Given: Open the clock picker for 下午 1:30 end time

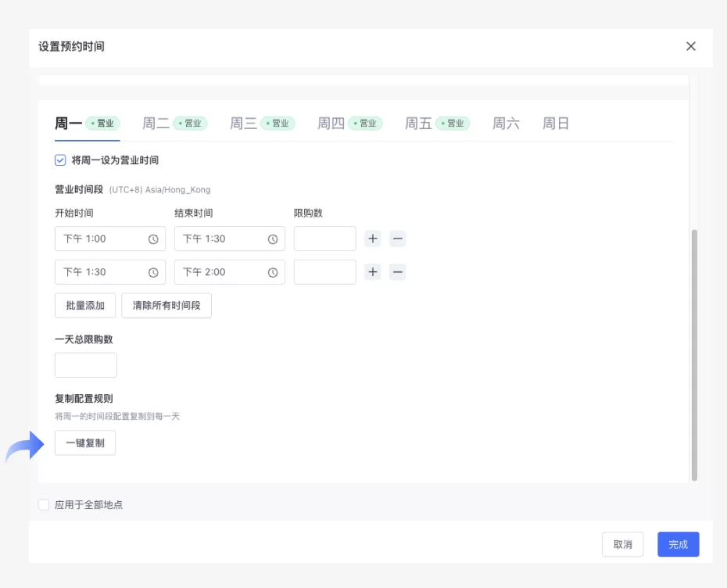Looking at the screenshot, I should pos(273,238).
